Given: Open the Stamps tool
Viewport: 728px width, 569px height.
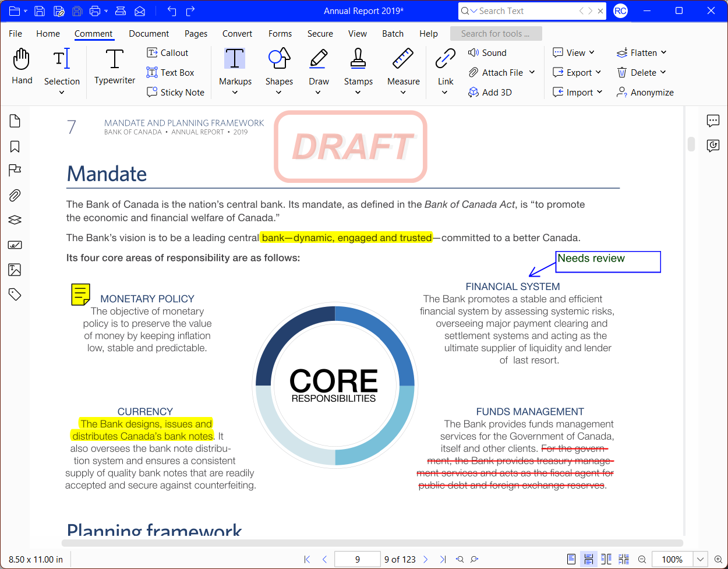Looking at the screenshot, I should tap(358, 64).
